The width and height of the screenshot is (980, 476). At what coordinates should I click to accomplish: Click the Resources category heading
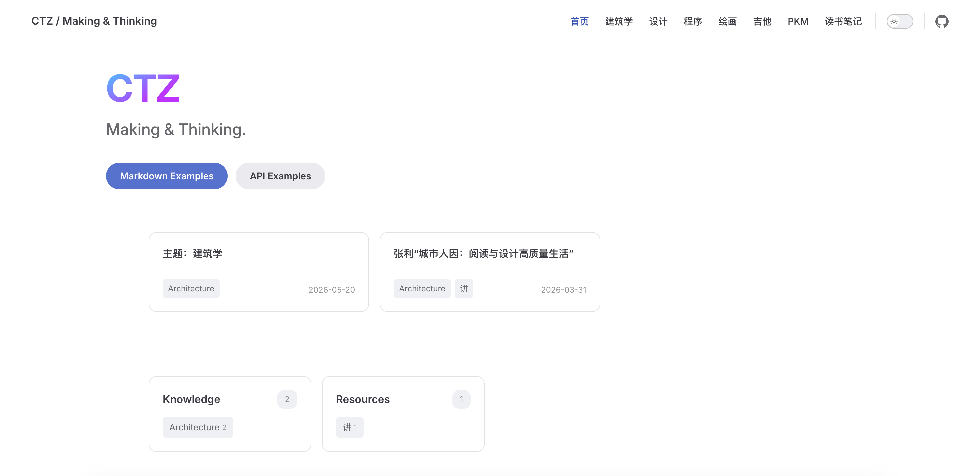tap(363, 399)
